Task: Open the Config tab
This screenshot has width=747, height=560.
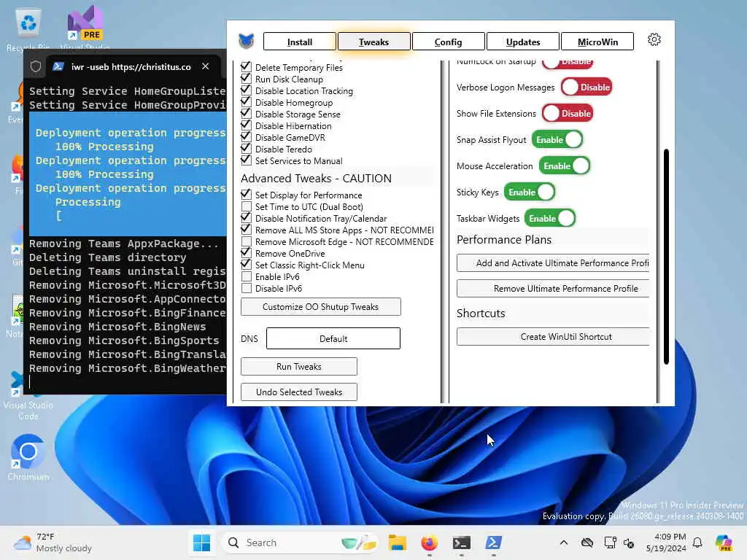Action: click(449, 42)
